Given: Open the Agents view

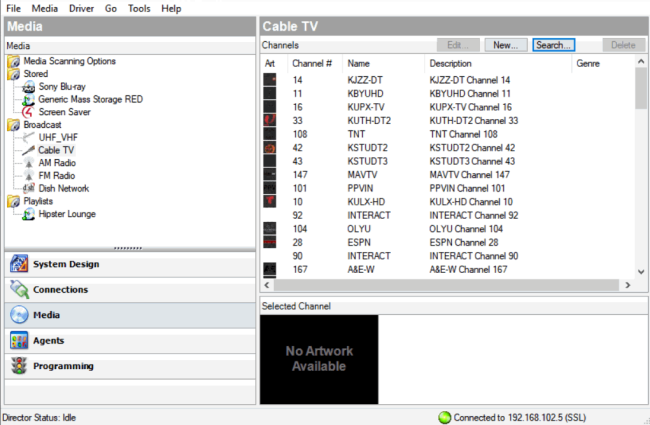Looking at the screenshot, I should click(x=130, y=341).
